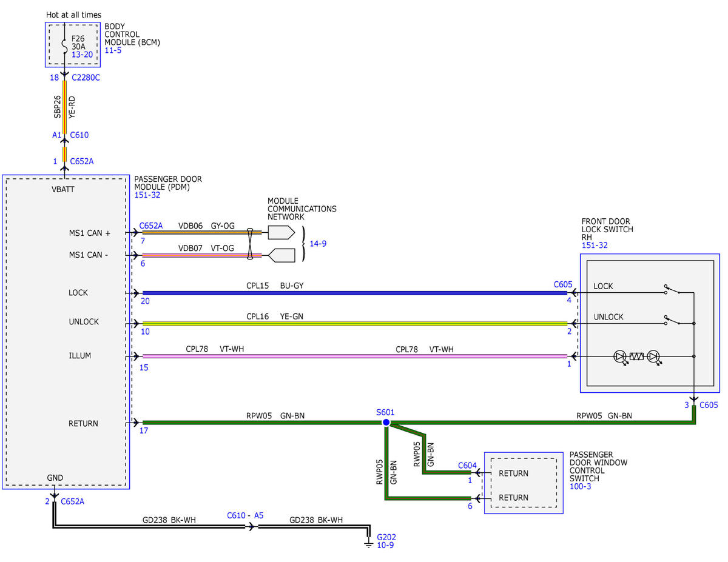The height and width of the screenshot is (562, 728).
Task: Open the 100-3 window switch reference
Action: click(579, 487)
